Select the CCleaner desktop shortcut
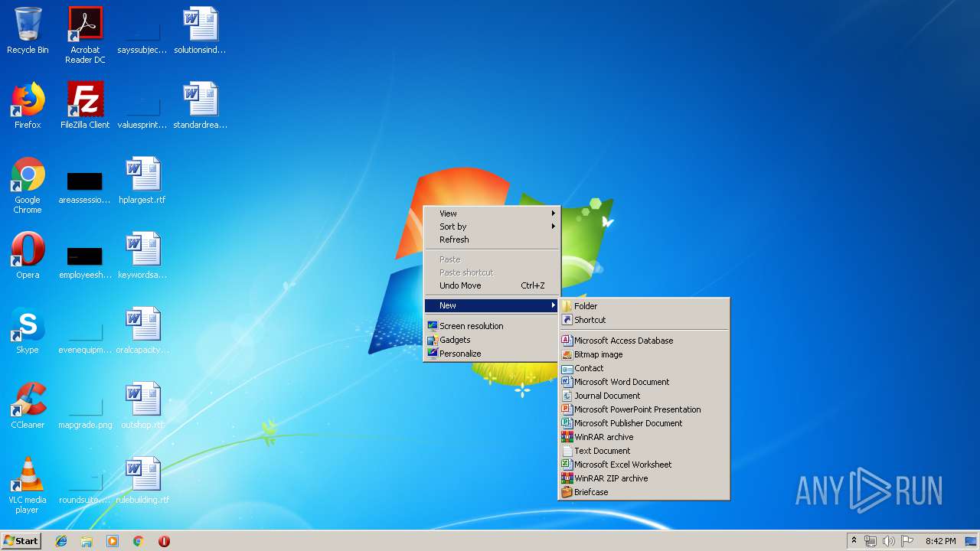The width and height of the screenshot is (980, 551). point(28,406)
